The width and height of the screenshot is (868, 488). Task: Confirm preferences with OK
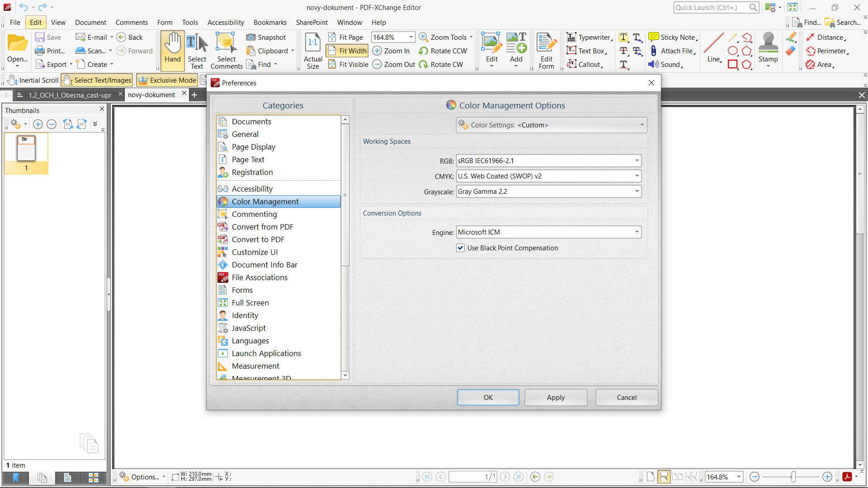tap(488, 398)
